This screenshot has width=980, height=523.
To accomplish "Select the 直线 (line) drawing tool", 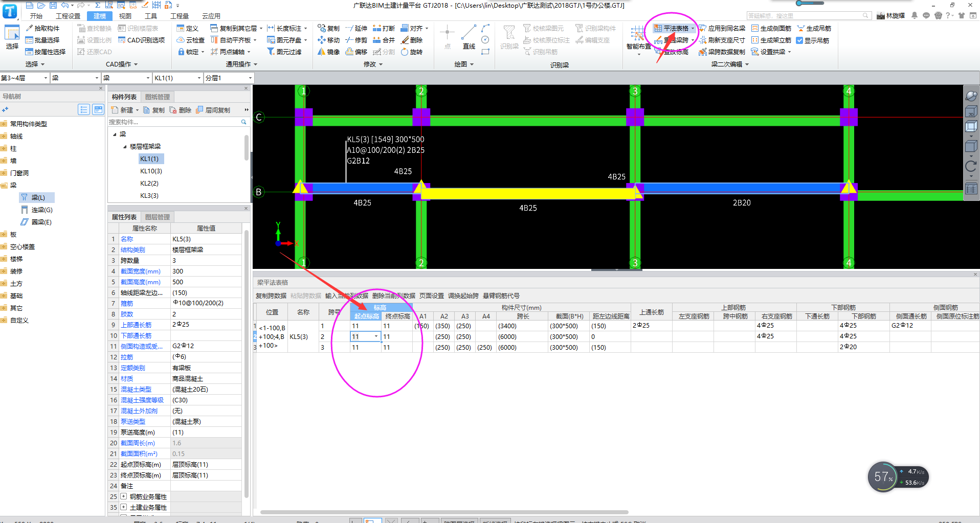I will click(x=469, y=37).
